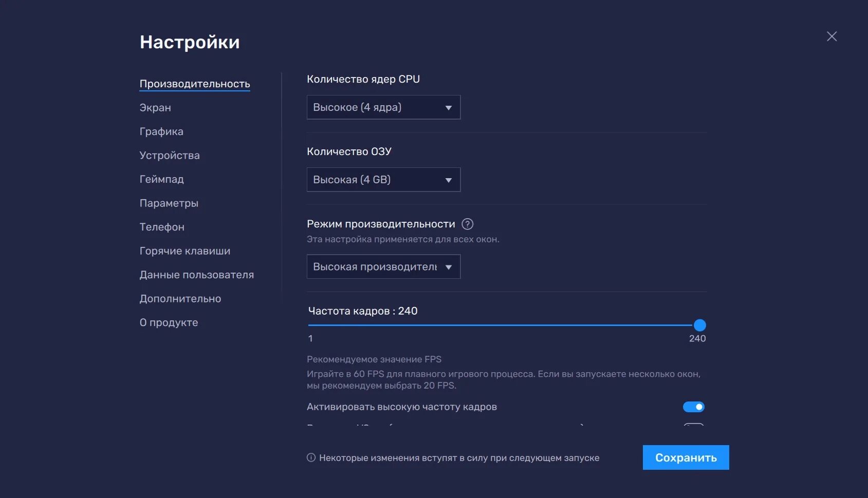Open Горячие клавиши settings

coord(185,251)
